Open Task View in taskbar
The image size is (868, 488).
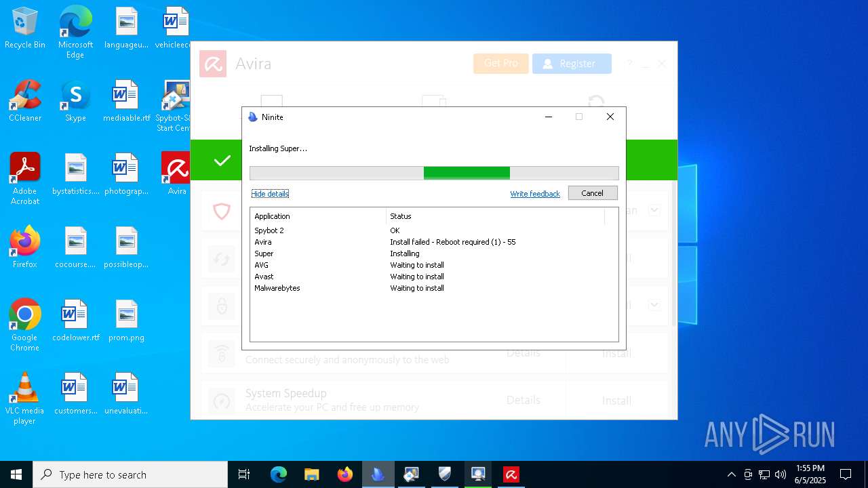[x=244, y=474]
